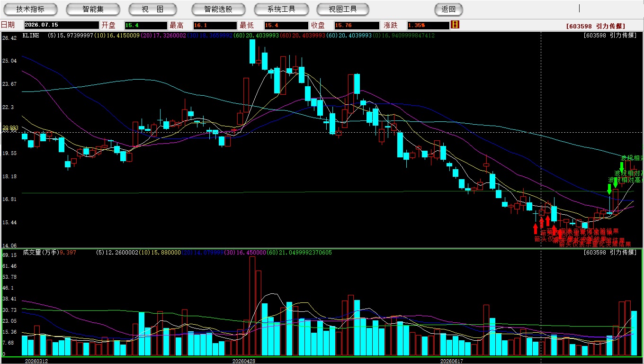
Task: Click the 收盘 label
Action: click(318, 25)
